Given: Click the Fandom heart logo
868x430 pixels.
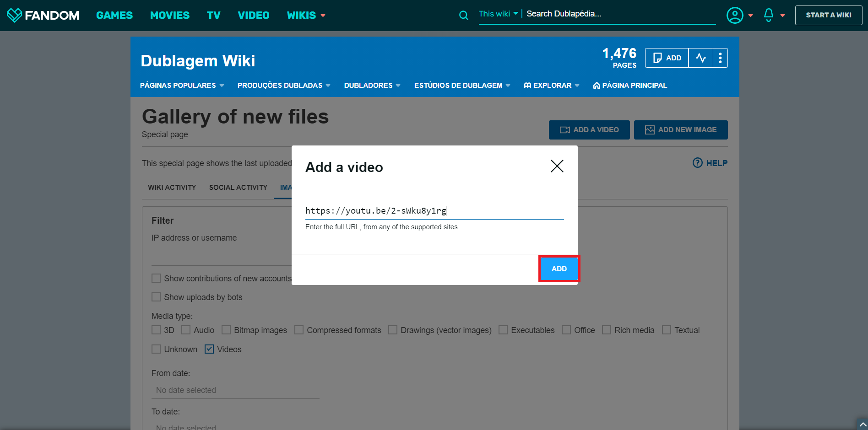Looking at the screenshot, I should [x=14, y=15].
